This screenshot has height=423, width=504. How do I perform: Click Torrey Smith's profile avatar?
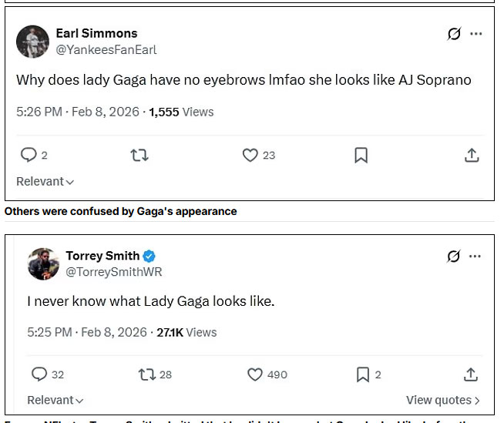point(43,264)
